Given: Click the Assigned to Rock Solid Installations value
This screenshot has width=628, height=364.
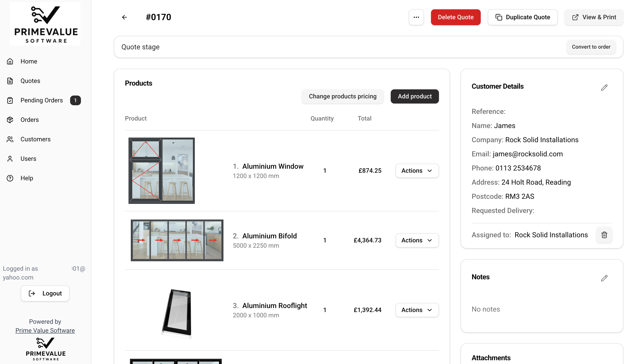Looking at the screenshot, I should pyautogui.click(x=551, y=235).
